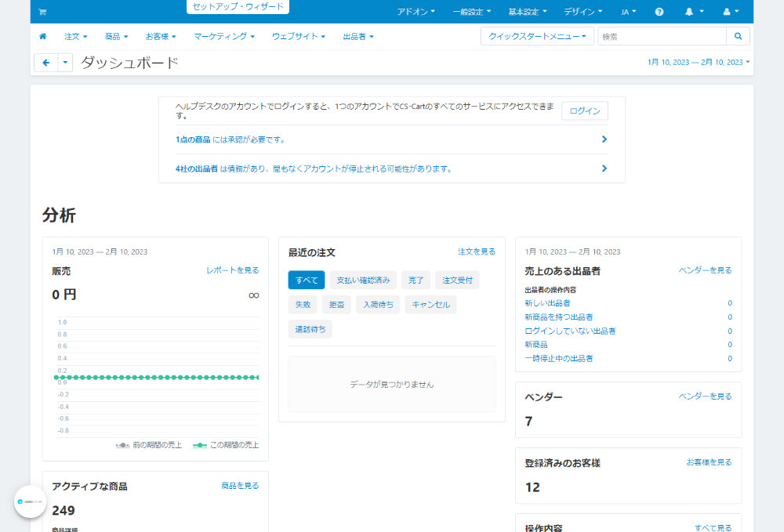Open the storefront cart icon
The image size is (784, 532).
[x=42, y=12]
